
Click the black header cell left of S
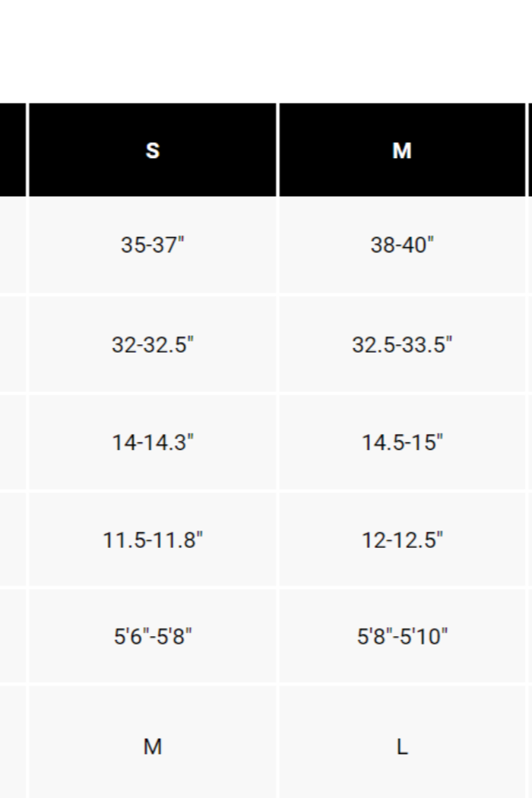12,150
